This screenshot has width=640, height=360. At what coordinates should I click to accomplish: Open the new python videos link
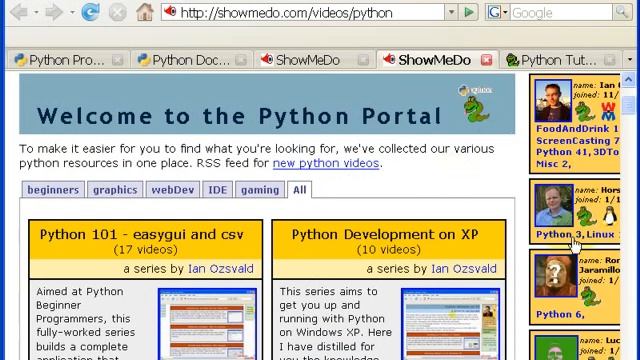(x=326, y=163)
